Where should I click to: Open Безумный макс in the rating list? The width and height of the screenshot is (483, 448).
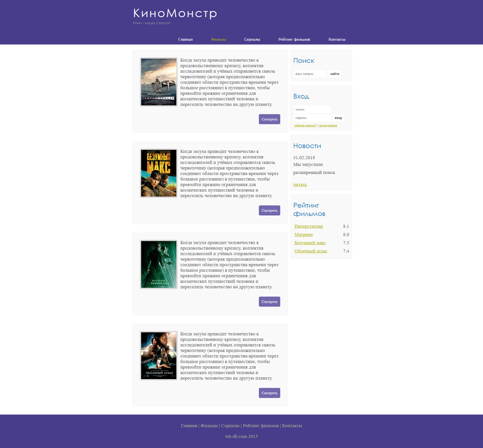[x=310, y=243]
